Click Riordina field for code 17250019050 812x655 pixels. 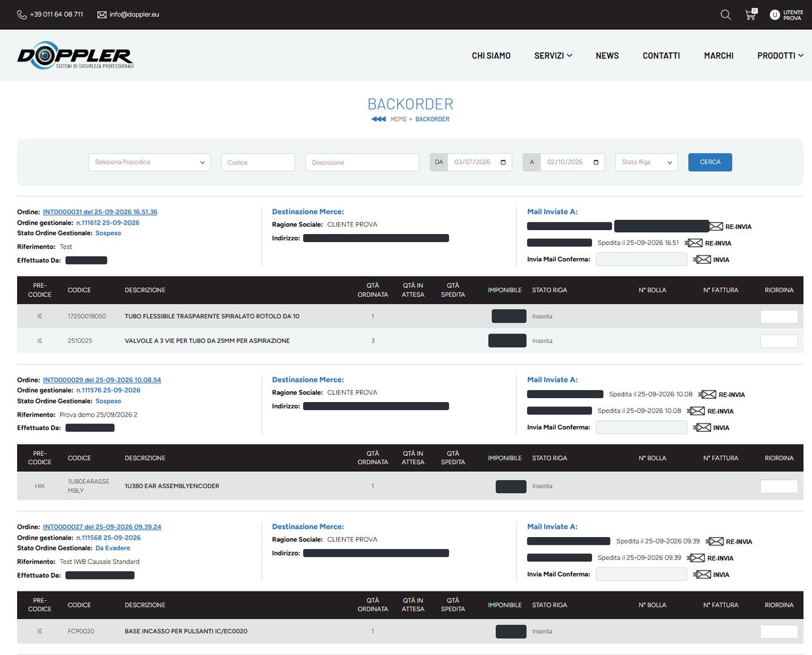pos(779,316)
